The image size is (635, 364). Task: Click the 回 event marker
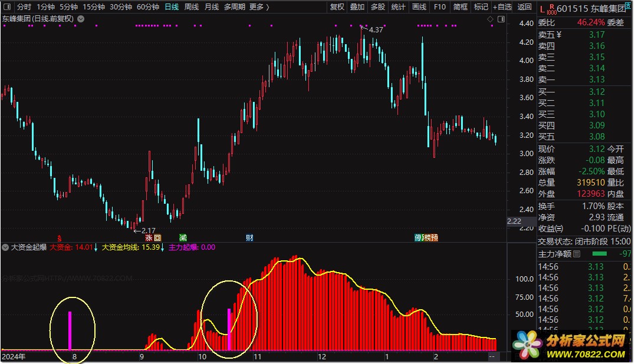[x=157, y=238]
